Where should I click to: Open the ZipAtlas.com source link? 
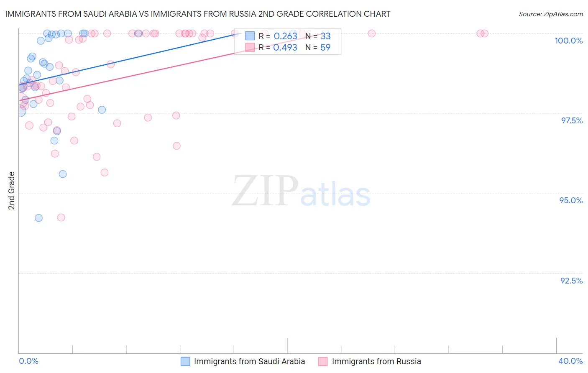(551, 14)
